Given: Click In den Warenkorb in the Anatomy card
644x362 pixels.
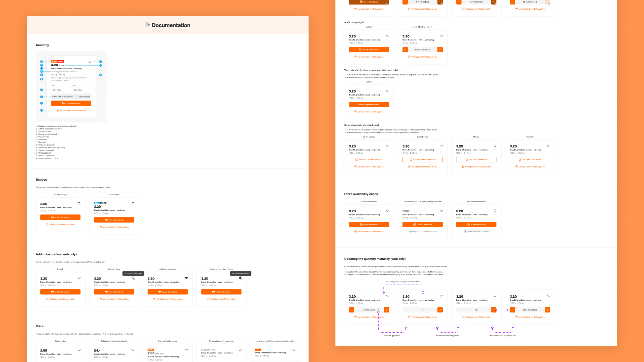Looking at the screenshot, I should coord(71,103).
